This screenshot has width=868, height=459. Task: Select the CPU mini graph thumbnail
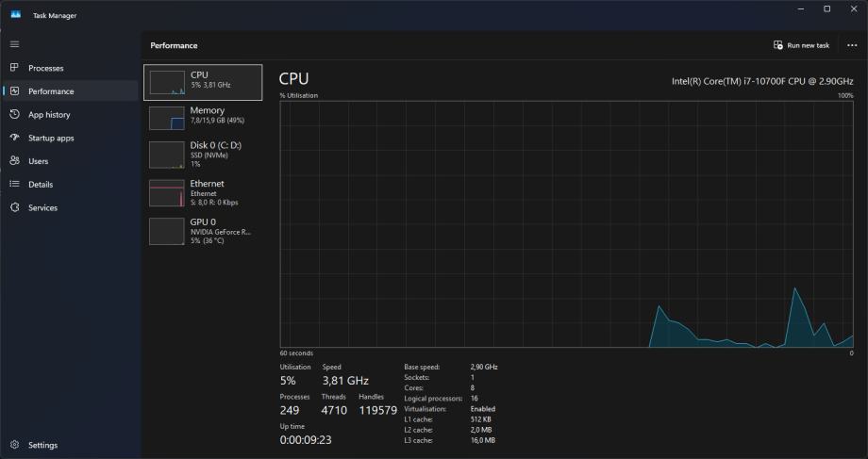[167, 82]
